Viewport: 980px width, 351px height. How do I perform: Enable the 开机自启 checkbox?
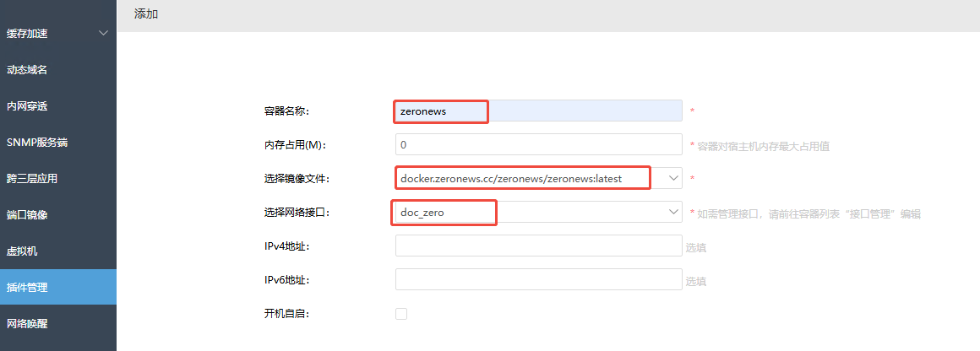point(401,314)
